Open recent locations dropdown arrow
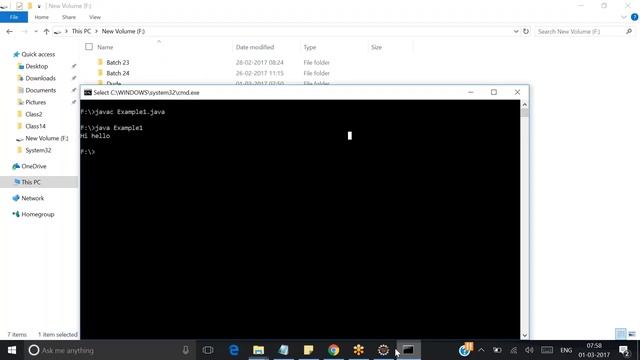 click(x=36, y=31)
